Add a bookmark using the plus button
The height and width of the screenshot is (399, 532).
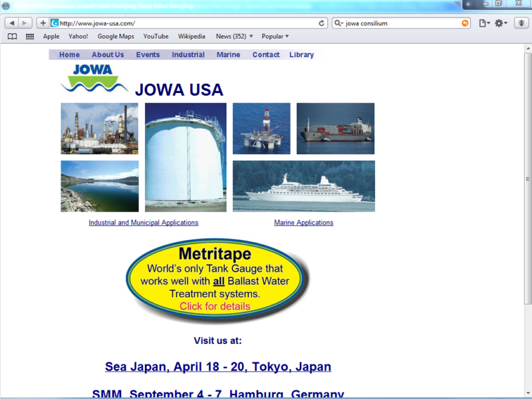[43, 23]
